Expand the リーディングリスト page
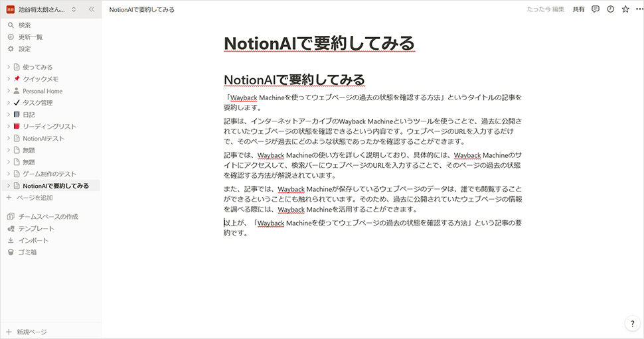The width and height of the screenshot is (644, 339). pos(8,127)
